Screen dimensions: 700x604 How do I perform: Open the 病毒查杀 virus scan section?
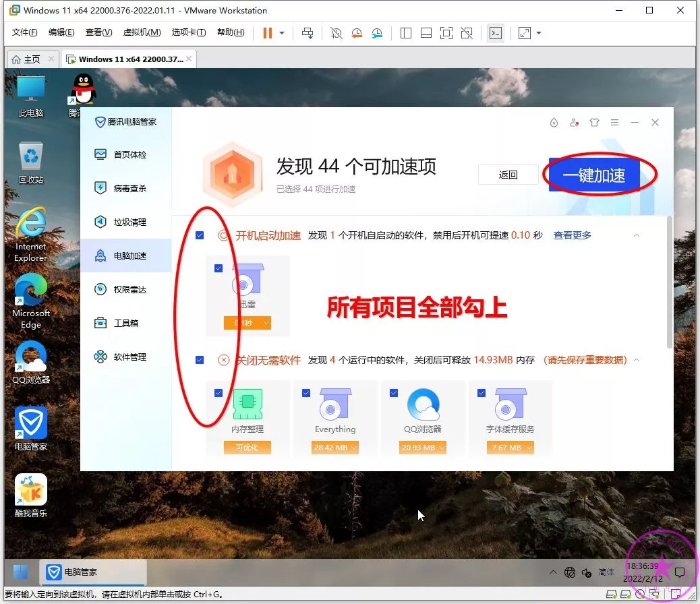[129, 189]
